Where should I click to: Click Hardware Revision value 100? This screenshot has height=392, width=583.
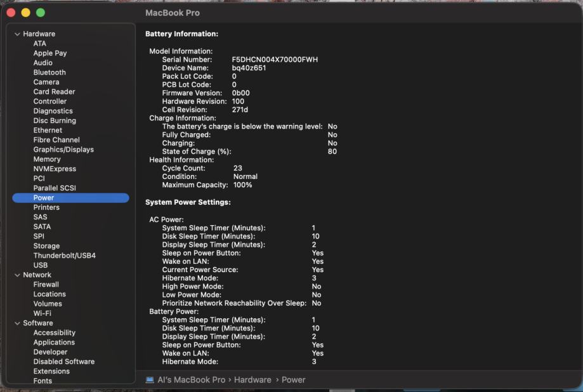[238, 101]
